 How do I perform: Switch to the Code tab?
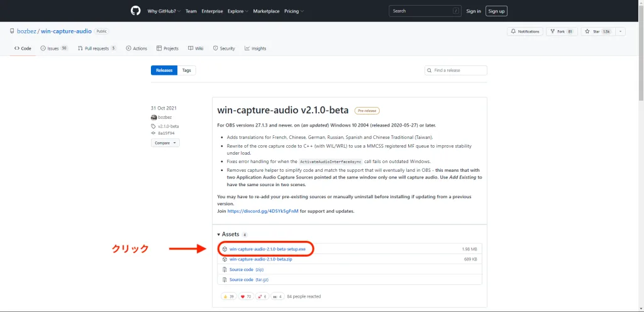point(23,48)
